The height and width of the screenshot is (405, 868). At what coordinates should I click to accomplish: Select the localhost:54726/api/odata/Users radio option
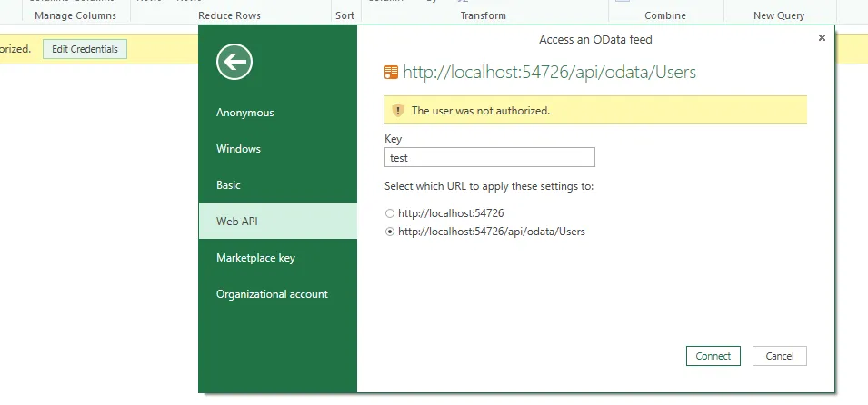point(391,232)
